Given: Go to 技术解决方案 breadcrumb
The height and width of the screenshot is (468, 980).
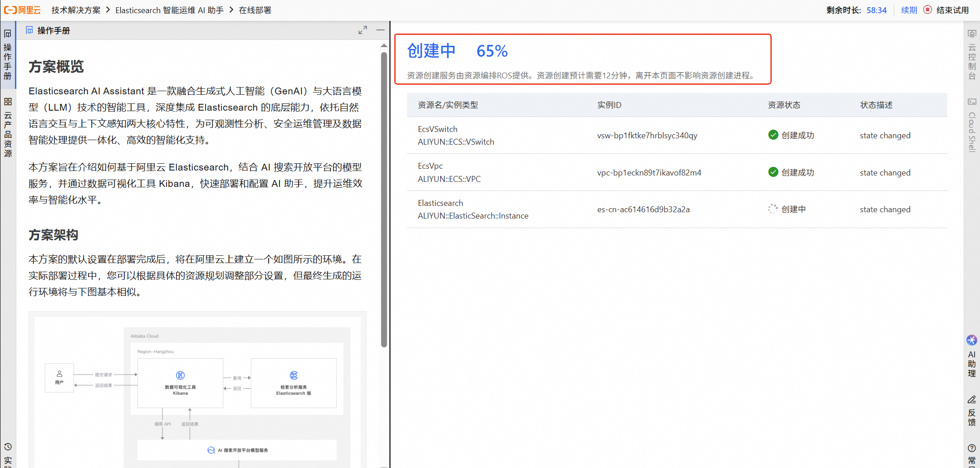Looking at the screenshot, I should point(76,10).
